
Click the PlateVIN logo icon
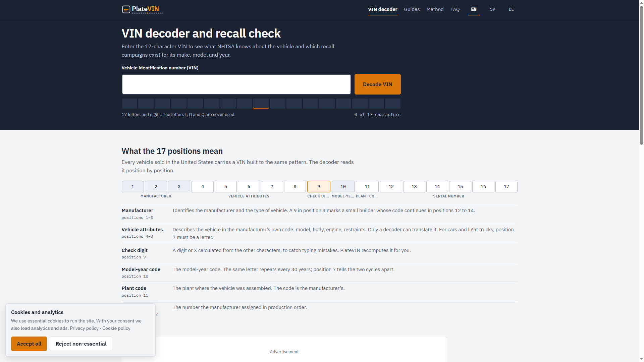pyautogui.click(x=126, y=9)
